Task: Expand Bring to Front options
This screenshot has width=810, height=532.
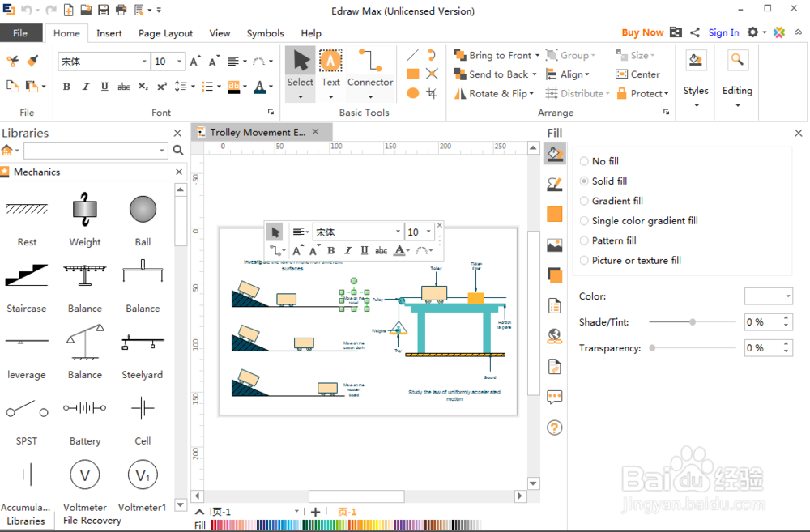Action: (537, 55)
